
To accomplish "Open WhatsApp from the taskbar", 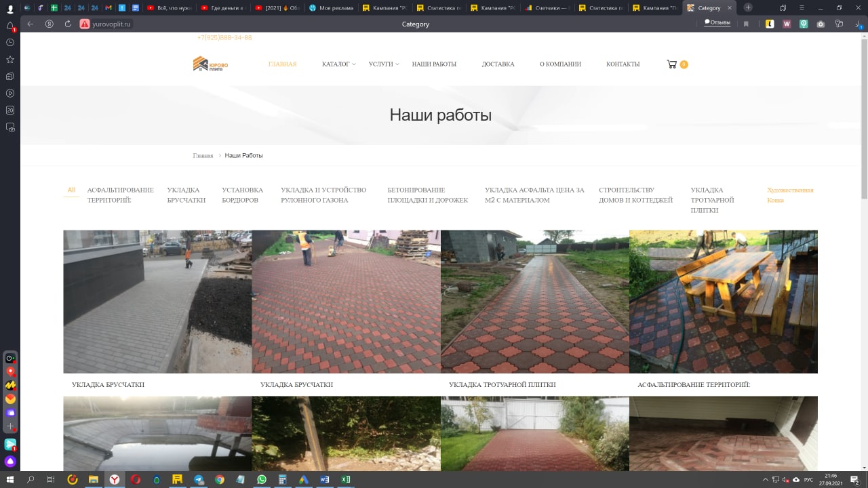I will click(262, 480).
